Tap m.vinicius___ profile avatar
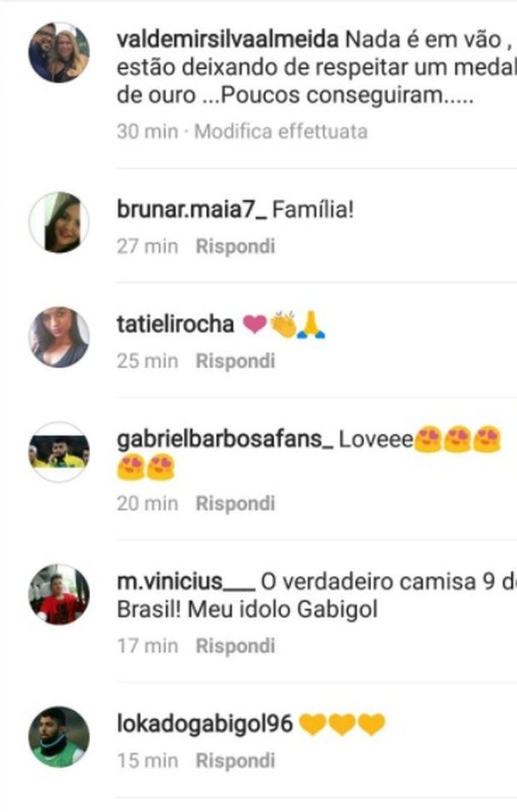This screenshot has width=517, height=812. pos(58,594)
